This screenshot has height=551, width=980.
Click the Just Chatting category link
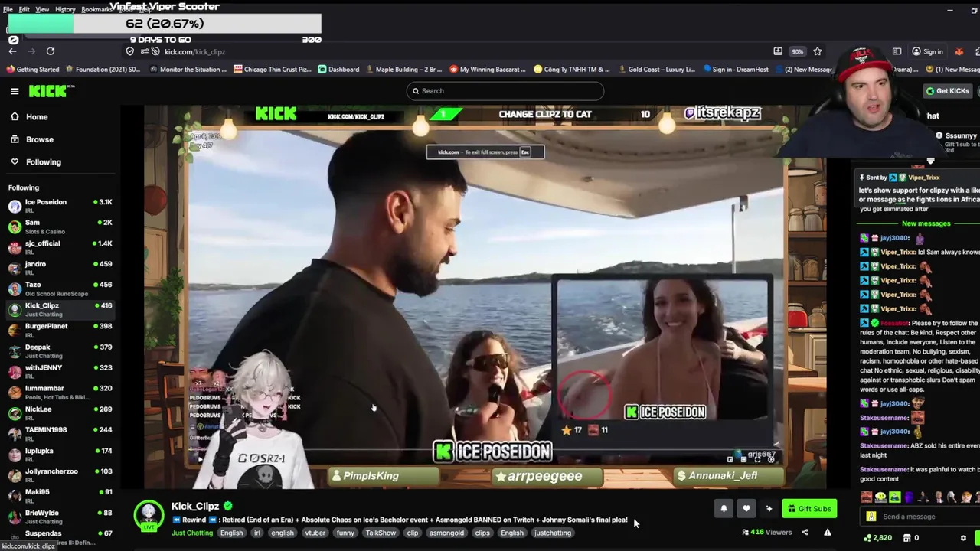click(192, 533)
